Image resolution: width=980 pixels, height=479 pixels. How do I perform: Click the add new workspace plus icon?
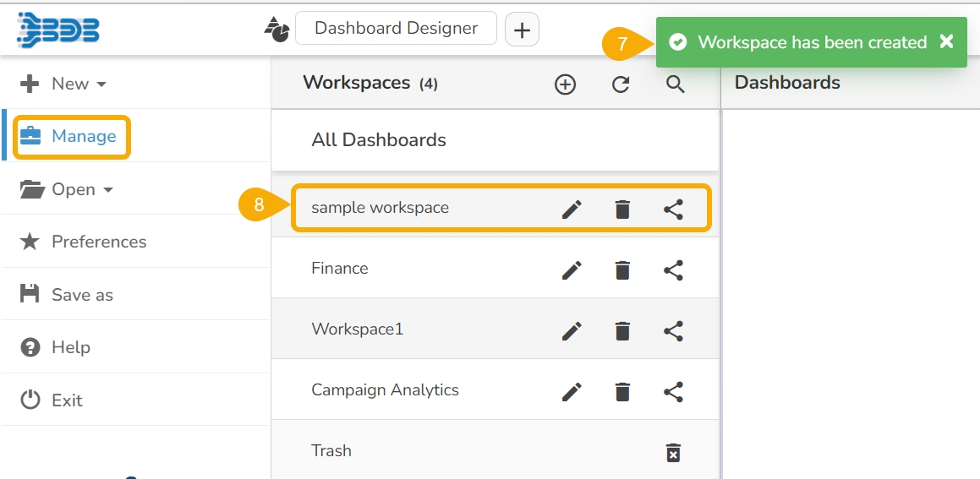[565, 84]
